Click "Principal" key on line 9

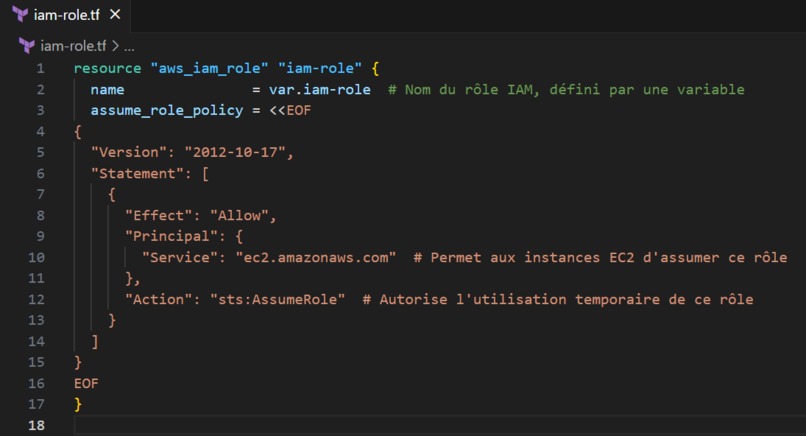(x=171, y=237)
